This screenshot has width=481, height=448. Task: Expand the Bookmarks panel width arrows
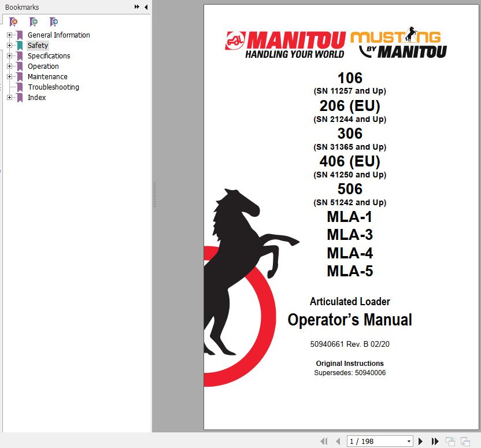click(137, 7)
